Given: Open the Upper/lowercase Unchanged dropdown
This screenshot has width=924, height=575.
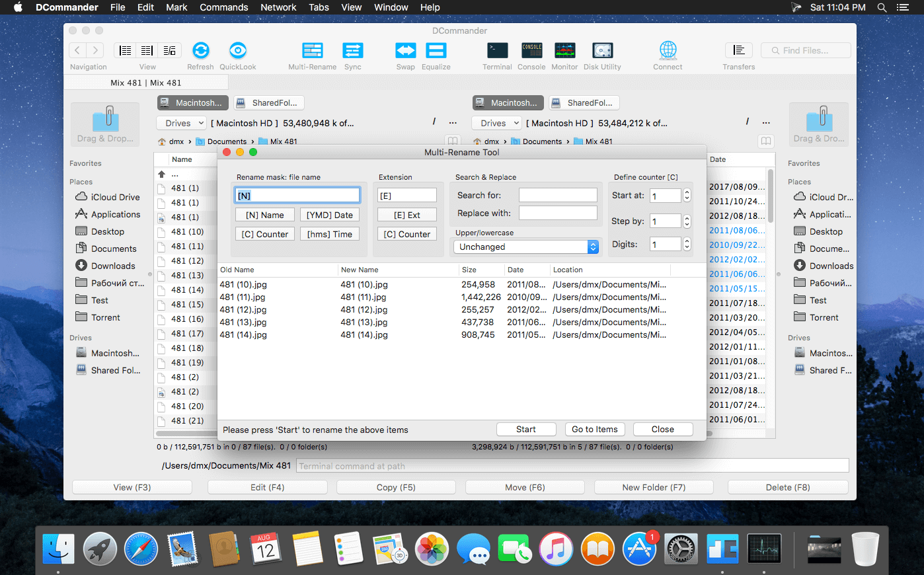Looking at the screenshot, I should point(526,247).
